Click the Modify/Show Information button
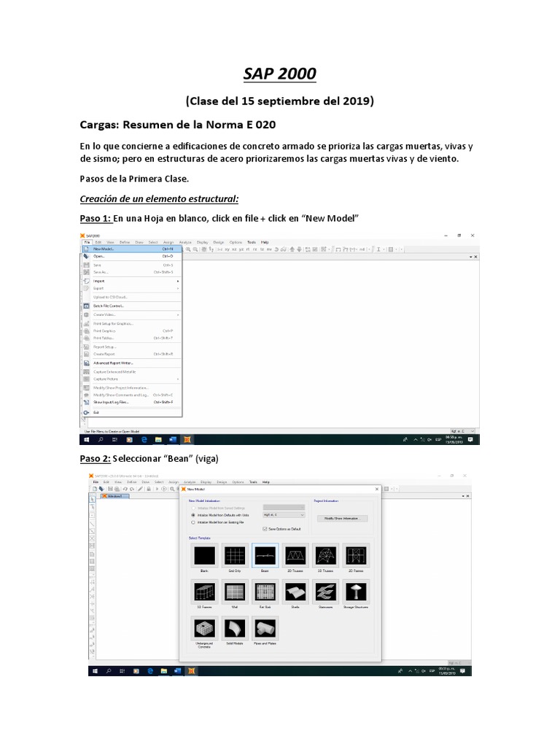 click(x=343, y=519)
